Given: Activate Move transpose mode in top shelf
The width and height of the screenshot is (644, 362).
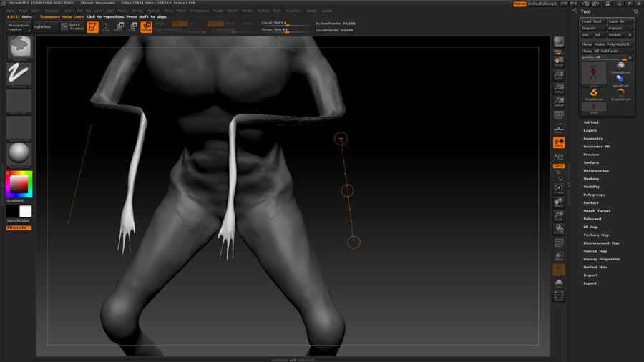Looking at the screenshot, I should [x=119, y=27].
